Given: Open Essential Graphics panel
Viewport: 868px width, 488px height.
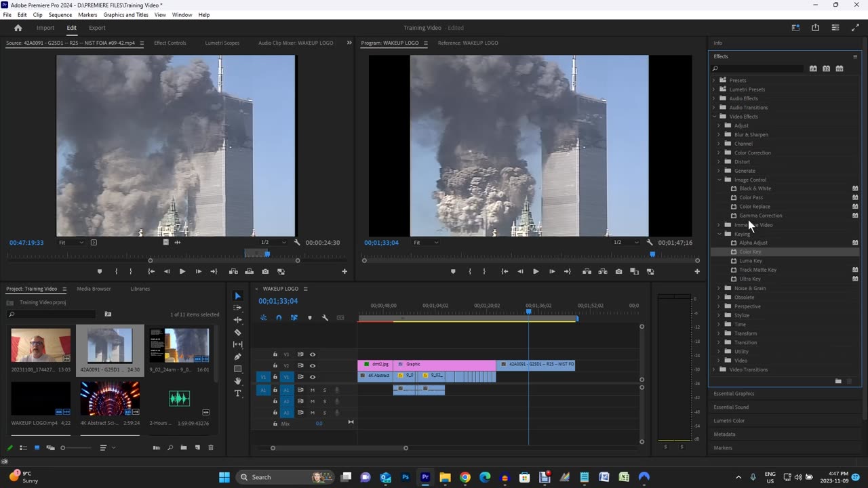Looking at the screenshot, I should 734,394.
